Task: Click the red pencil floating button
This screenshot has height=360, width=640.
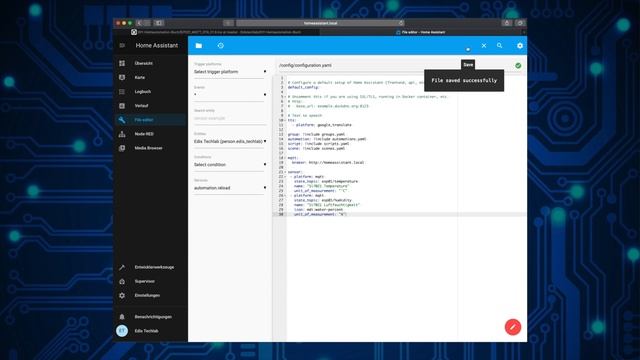Action: coord(513,327)
